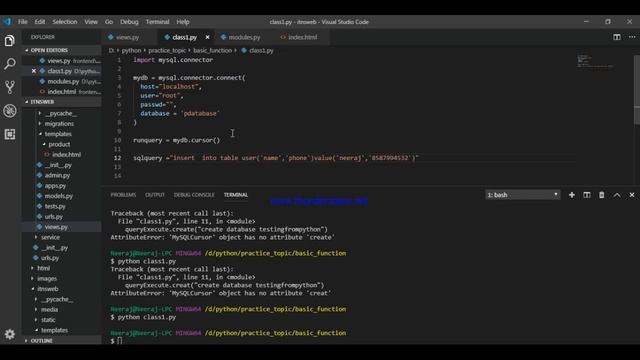Viewport: 640px width, 360px height.
Task: Switch to the Debug Console tab
Action: [194, 195]
